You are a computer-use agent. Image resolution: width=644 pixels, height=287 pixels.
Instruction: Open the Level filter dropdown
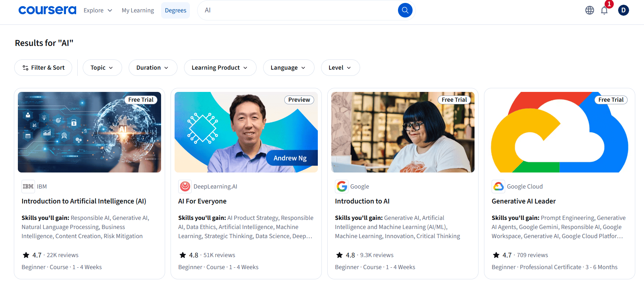tap(340, 67)
